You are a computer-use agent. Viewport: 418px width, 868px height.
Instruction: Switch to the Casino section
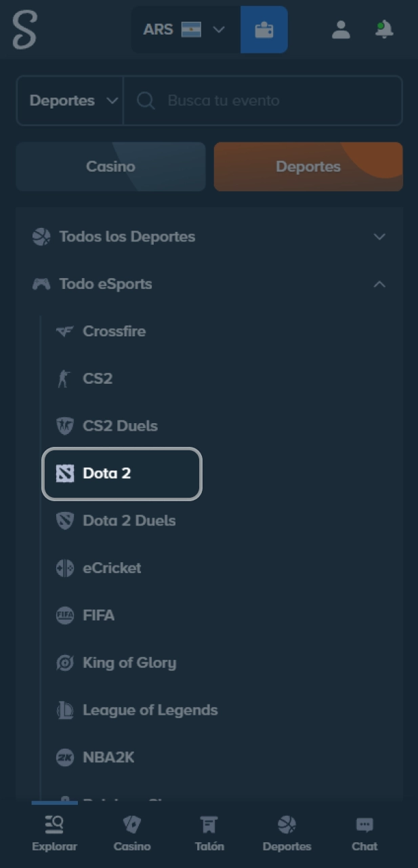coord(110,166)
